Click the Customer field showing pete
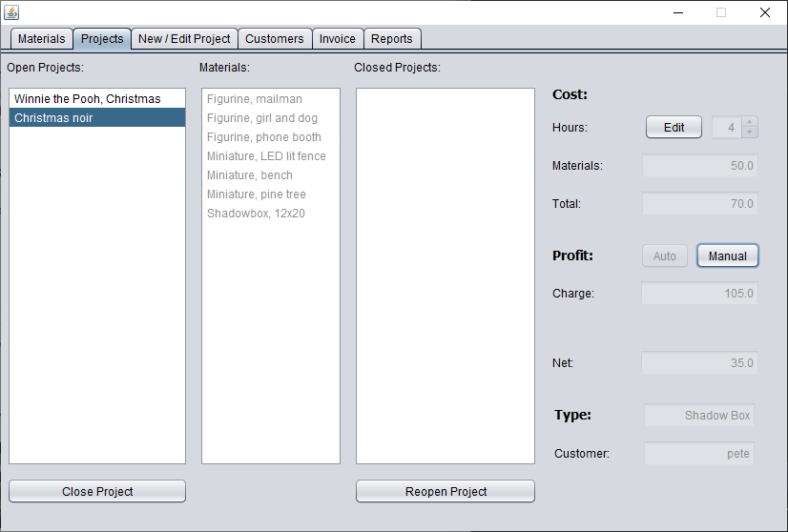 click(x=699, y=454)
